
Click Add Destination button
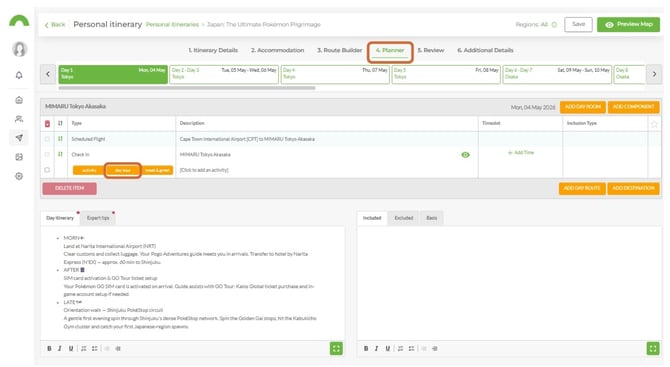(x=633, y=188)
